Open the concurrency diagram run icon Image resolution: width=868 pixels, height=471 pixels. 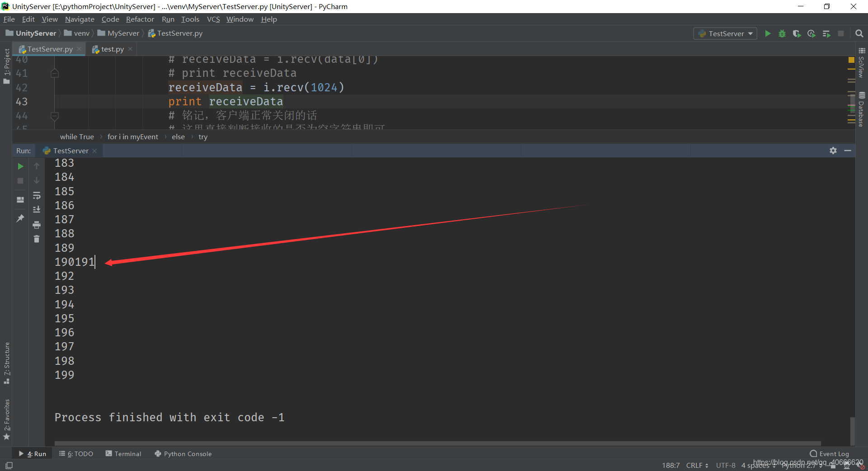(x=826, y=33)
